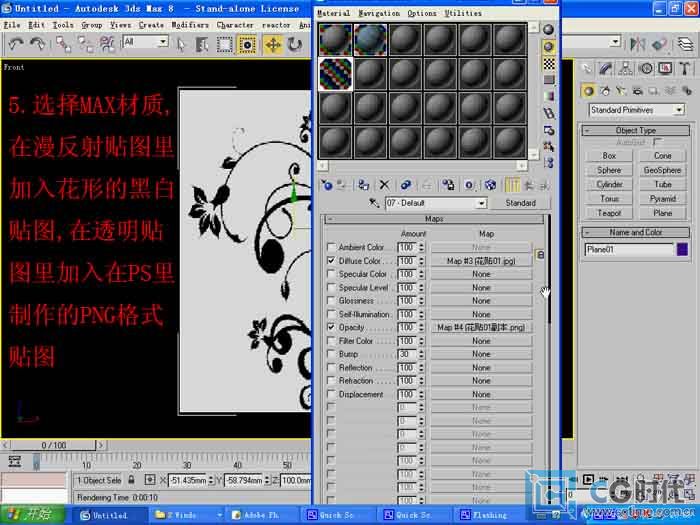This screenshot has height=525, width=700.
Task: Click Get Material icon in Material Editor
Action: (x=326, y=185)
